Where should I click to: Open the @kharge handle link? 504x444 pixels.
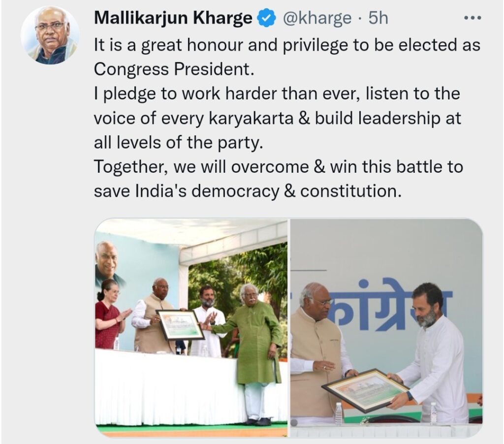pyautogui.click(x=317, y=18)
